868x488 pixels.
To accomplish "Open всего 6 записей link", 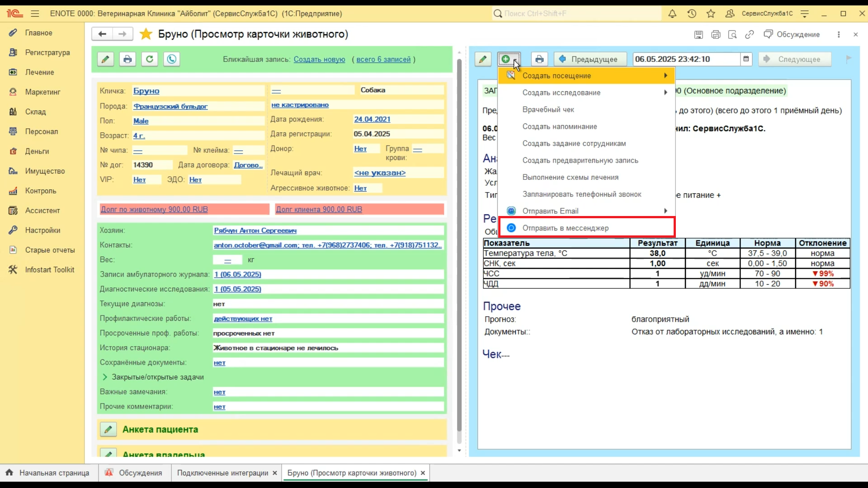I will pos(383,59).
